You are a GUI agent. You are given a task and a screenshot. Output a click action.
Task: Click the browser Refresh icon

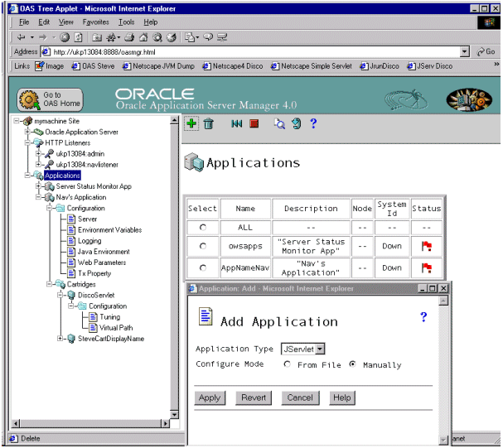coord(78,37)
